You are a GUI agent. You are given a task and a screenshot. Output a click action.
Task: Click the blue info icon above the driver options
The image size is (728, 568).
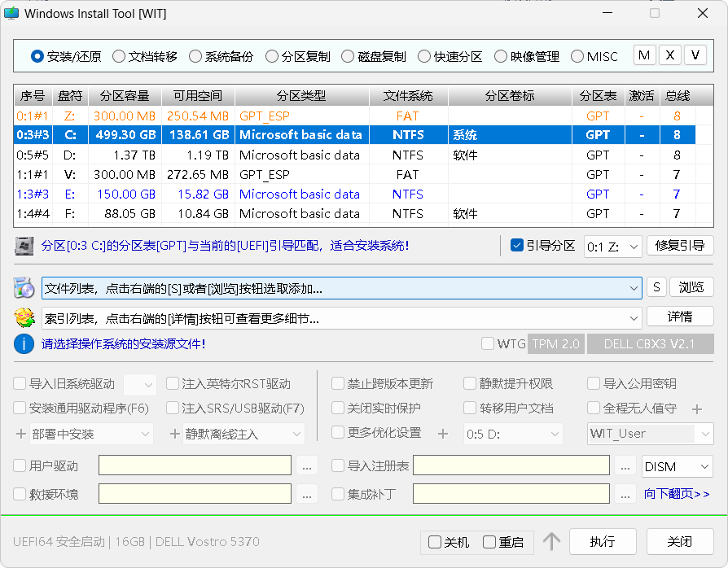click(x=24, y=343)
